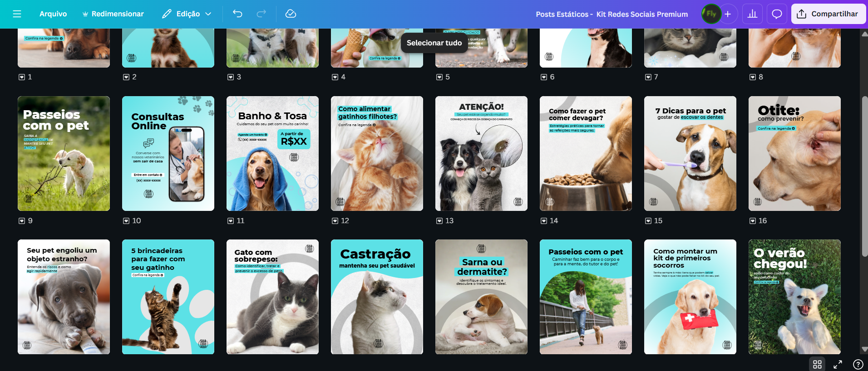Viewport: 868px width, 371px height.
Task: Select the kit de primeiros socorros thumbnail
Action: point(690,297)
